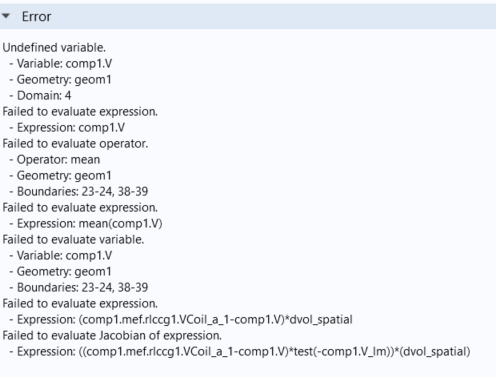Viewport: 496px width, 377px height.
Task: Select 'Failed to evaluate Jacobian of expression.' line
Action: coord(112,336)
